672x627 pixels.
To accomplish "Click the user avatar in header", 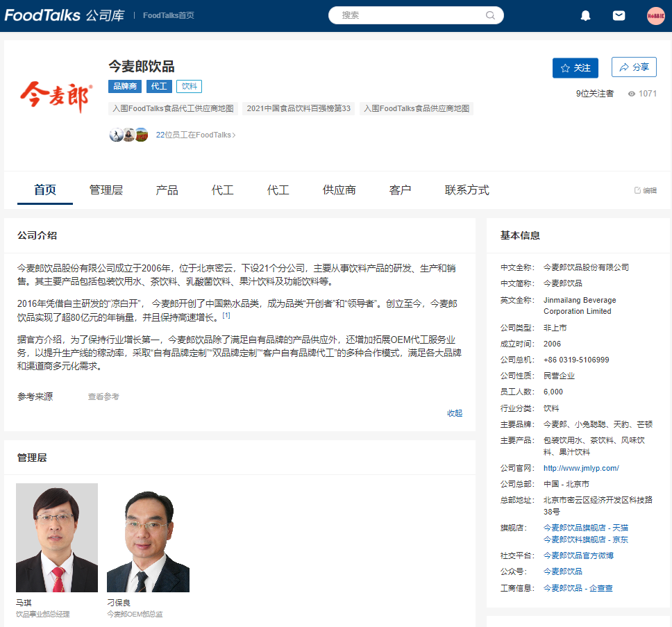I will (655, 15).
